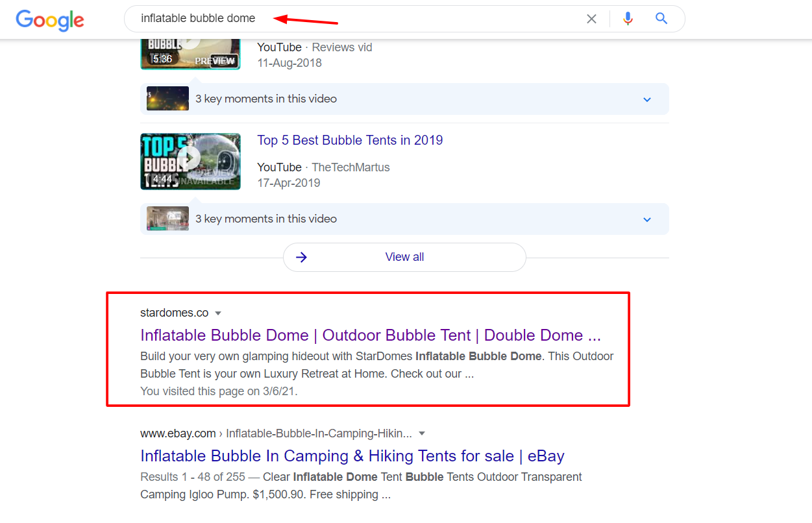Click the View all videos button

(404, 257)
